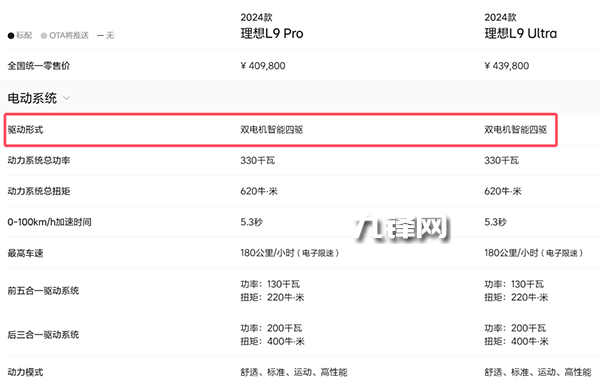The width and height of the screenshot is (600, 385).
Task: Click the 最高车速 row label
Action: [25, 253]
